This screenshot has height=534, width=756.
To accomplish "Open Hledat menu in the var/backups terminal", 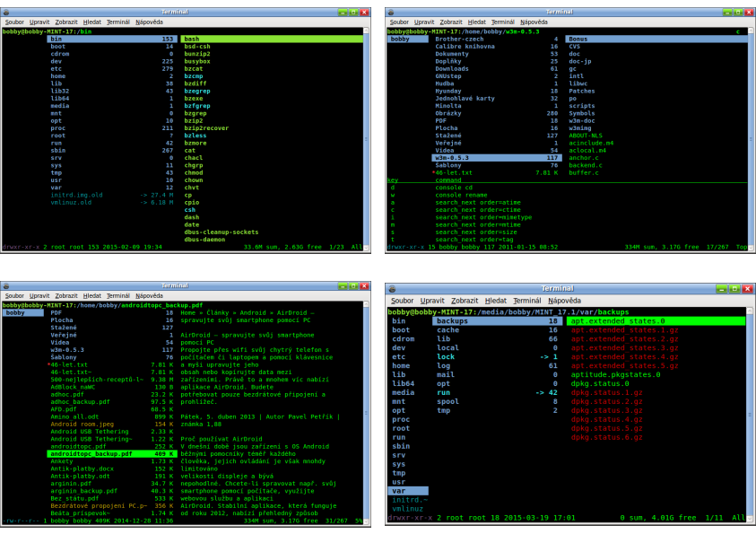I will pyautogui.click(x=496, y=301).
